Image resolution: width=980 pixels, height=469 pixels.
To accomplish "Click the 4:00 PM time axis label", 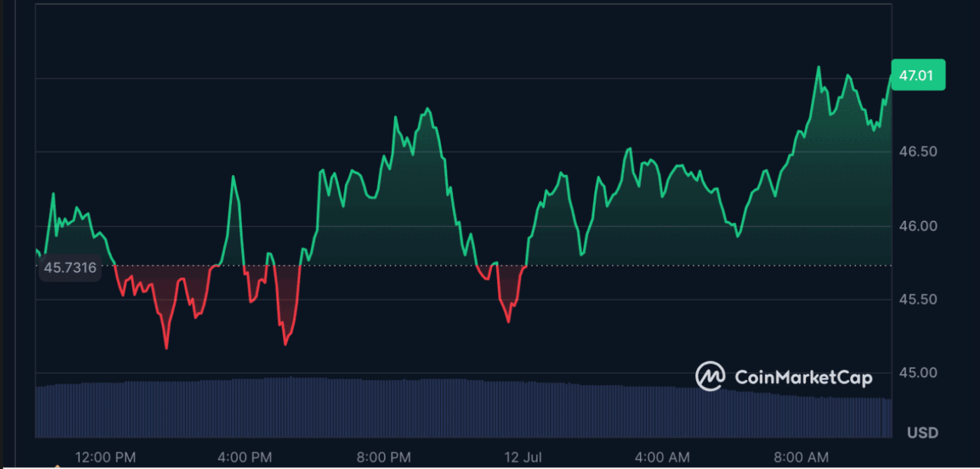I will 245,457.
